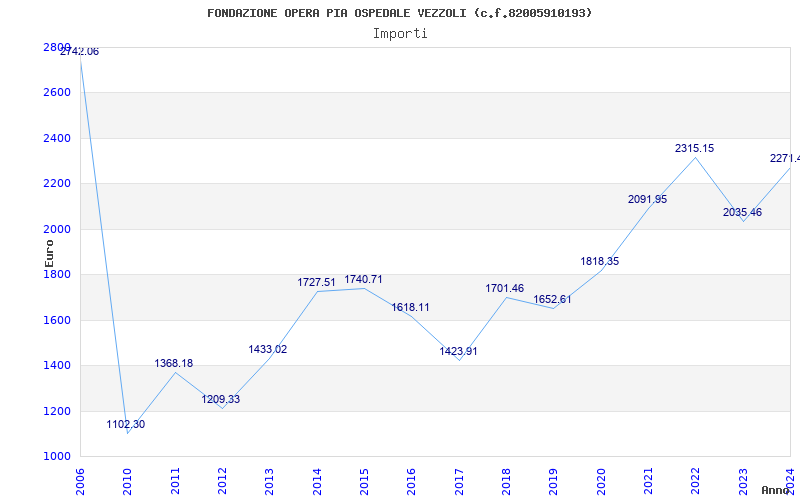The height and width of the screenshot is (500, 800).
Task: Select the 2019 x-axis tick label
Action: [x=554, y=482]
